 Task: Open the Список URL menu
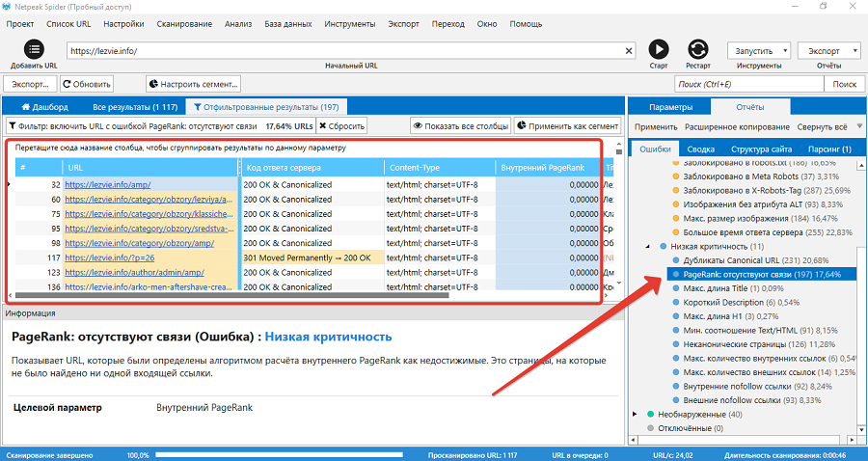point(68,24)
